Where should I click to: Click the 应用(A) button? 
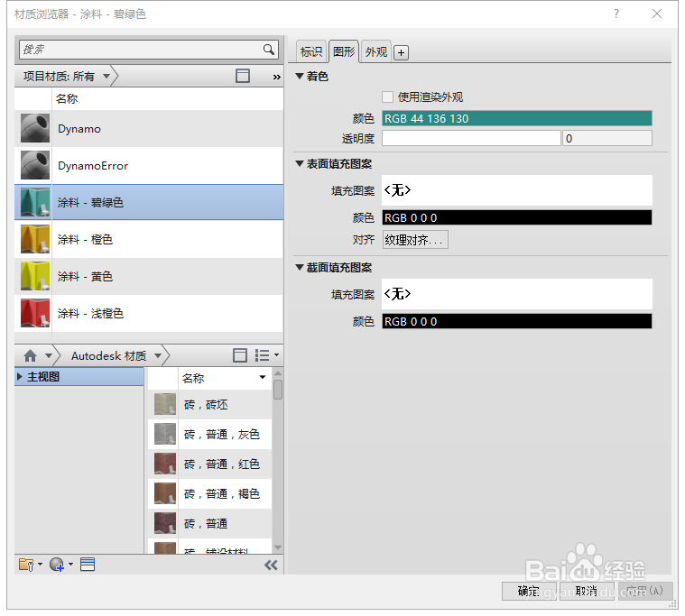pos(644,591)
